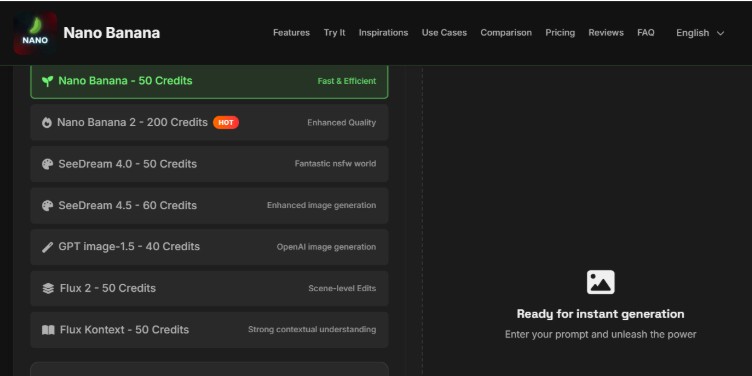This screenshot has height=376, width=752.
Task: Select the Nano Banana - 50 Credits model
Action: pos(209,81)
